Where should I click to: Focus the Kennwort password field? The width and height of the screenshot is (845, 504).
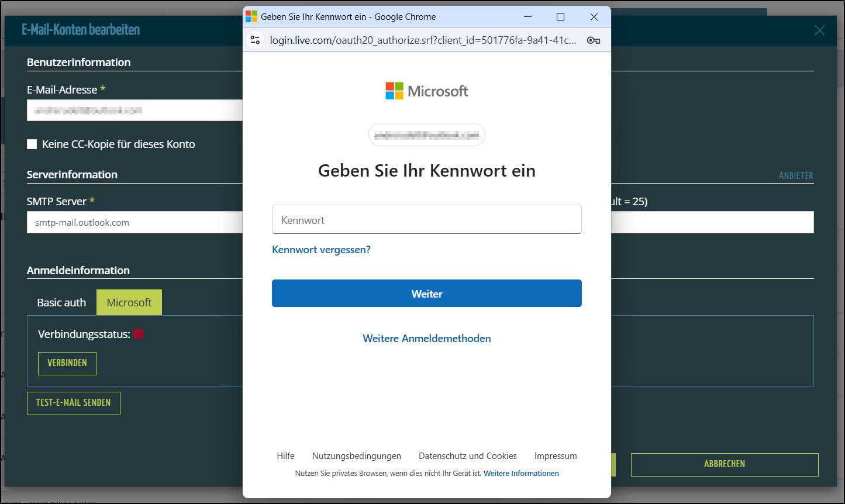point(427,220)
